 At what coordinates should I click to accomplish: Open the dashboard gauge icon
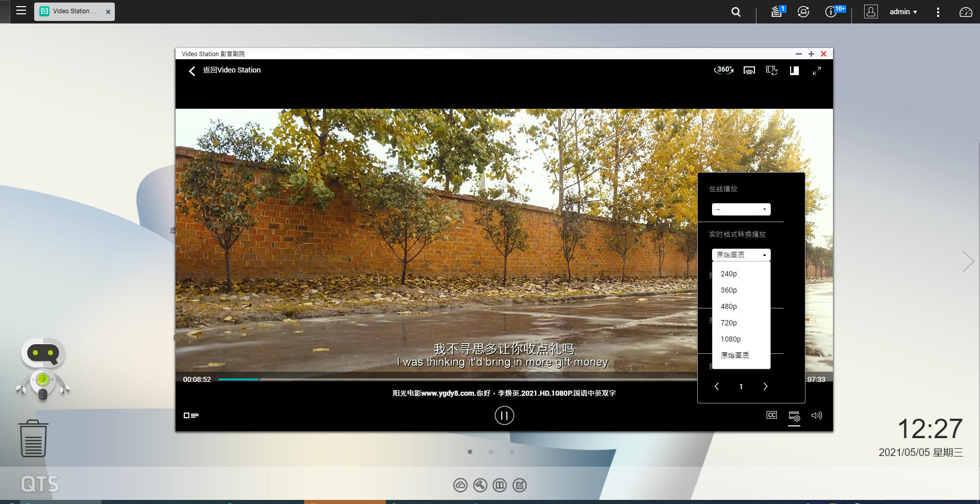click(x=966, y=12)
